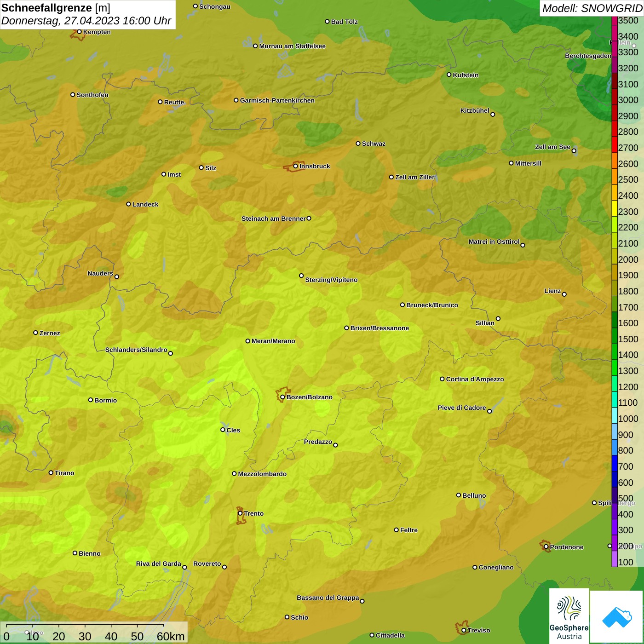Click the blue house-shaped logo
The height and width of the screenshot is (644, 644).
[617, 616]
